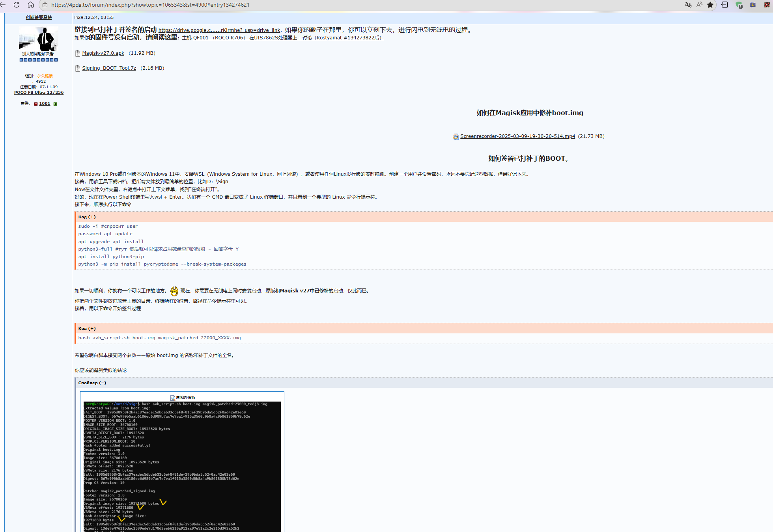Screen dimensions: 773x532
Task: Click the code line 'apt upgrade apt install'
Action: [x=111, y=242]
